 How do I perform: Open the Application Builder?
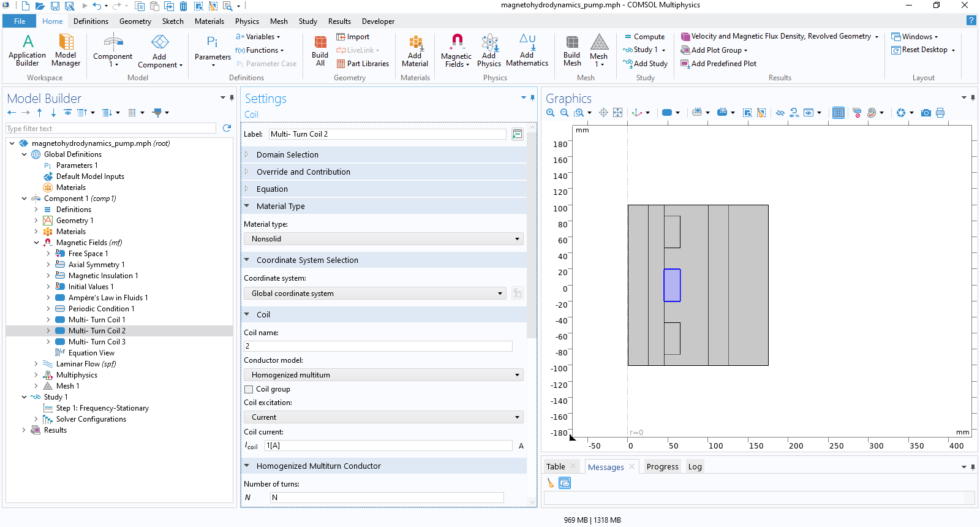(28, 50)
